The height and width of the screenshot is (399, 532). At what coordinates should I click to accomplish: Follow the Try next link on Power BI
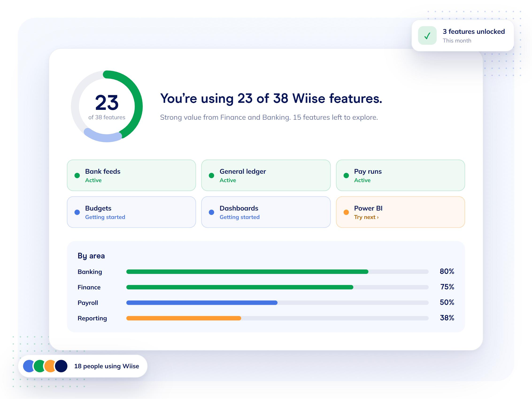(x=366, y=217)
